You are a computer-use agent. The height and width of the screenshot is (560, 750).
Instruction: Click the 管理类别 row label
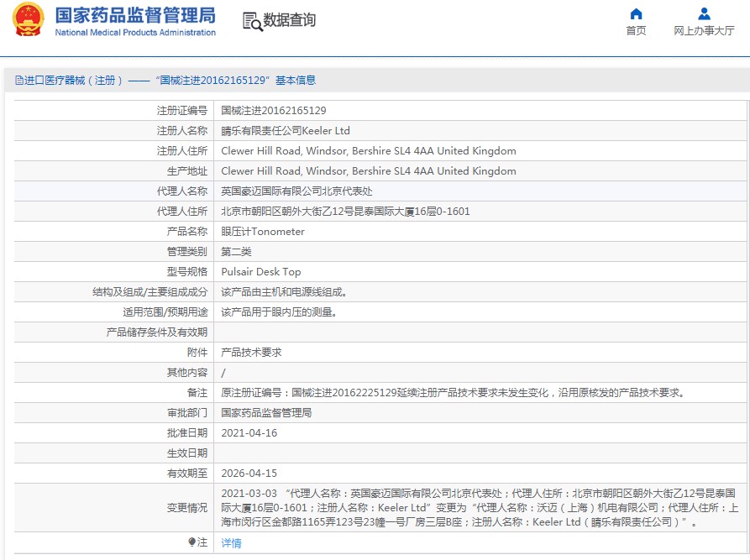187,252
